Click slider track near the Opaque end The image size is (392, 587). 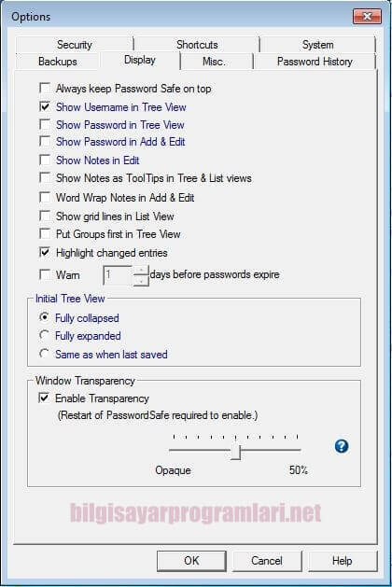click(x=176, y=450)
